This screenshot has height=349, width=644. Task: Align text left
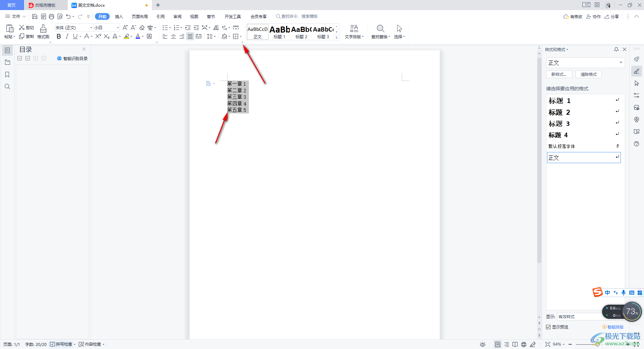click(x=165, y=36)
